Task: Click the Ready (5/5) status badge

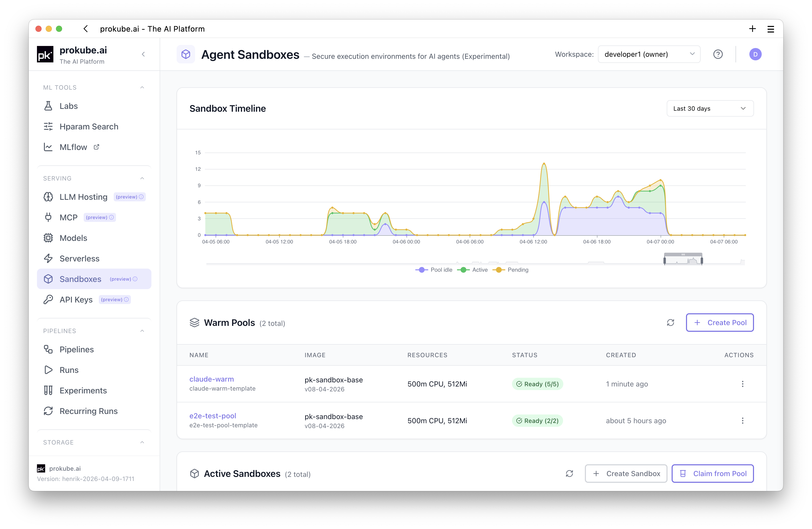Action: coord(537,384)
